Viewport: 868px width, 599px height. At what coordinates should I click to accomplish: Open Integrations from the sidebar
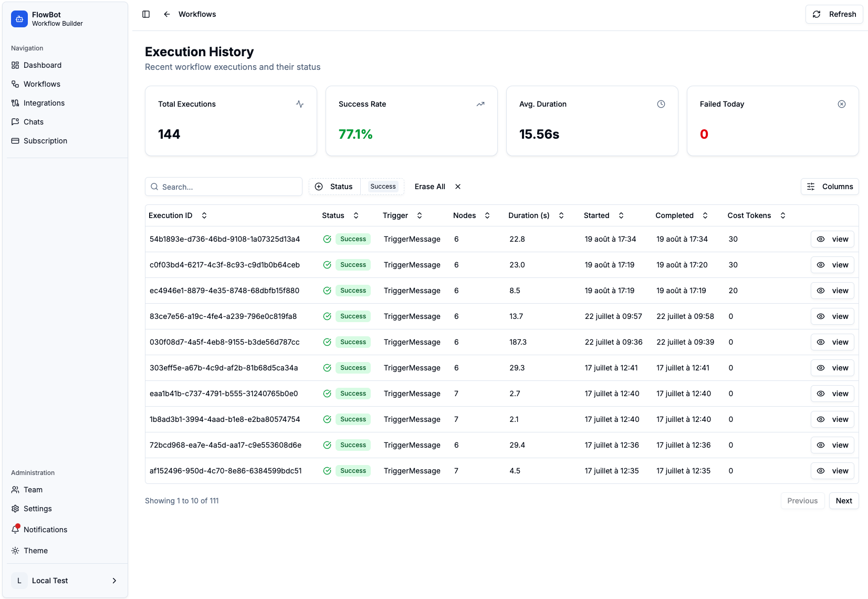pos(44,103)
